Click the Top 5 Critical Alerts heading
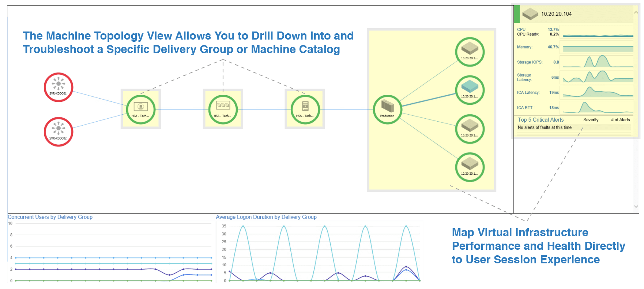Viewport: 644px width, 289px height. pyautogui.click(x=541, y=120)
